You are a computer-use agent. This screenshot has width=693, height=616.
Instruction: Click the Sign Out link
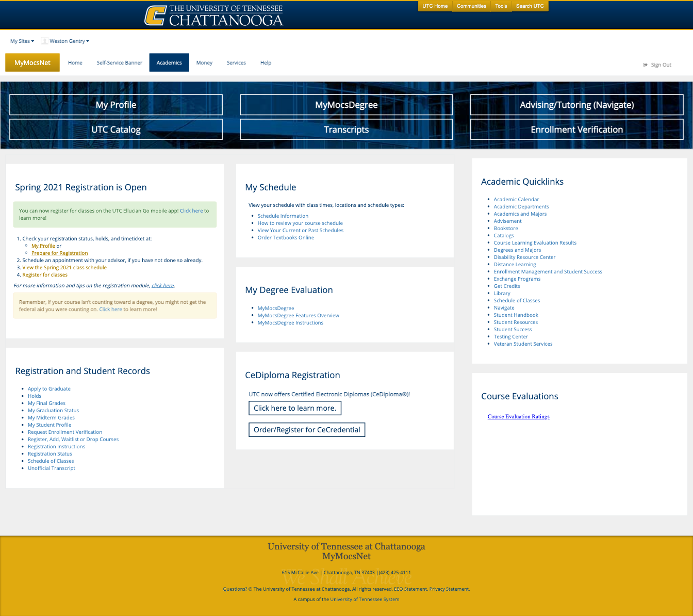pos(661,65)
